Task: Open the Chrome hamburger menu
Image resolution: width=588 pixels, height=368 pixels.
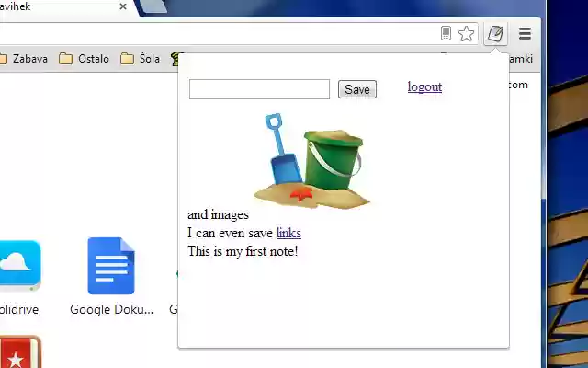Action: (525, 34)
